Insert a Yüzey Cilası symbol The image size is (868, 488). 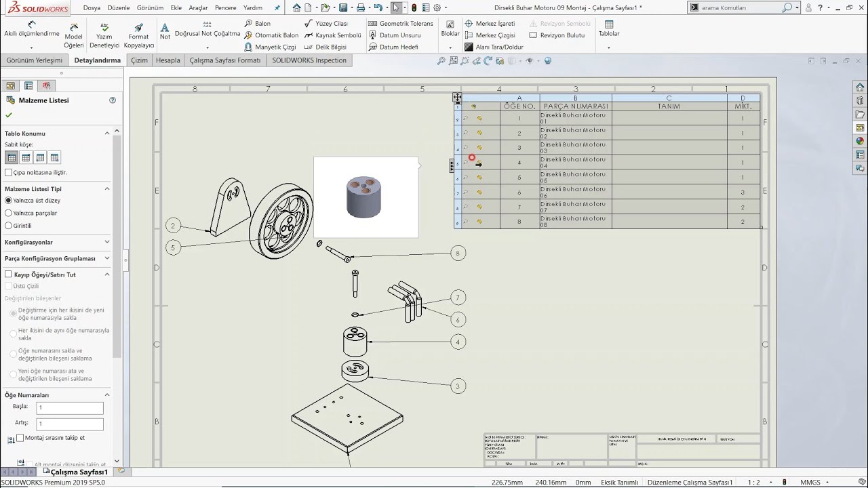click(x=326, y=24)
